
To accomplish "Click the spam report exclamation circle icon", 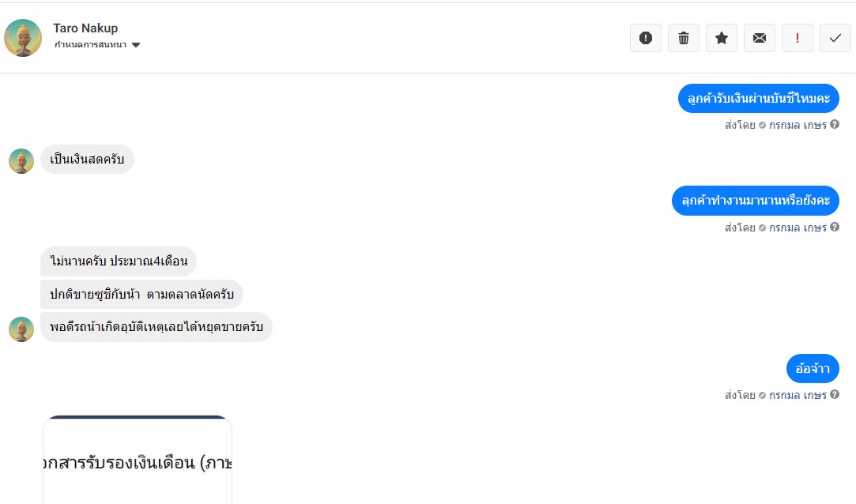I will [x=645, y=38].
